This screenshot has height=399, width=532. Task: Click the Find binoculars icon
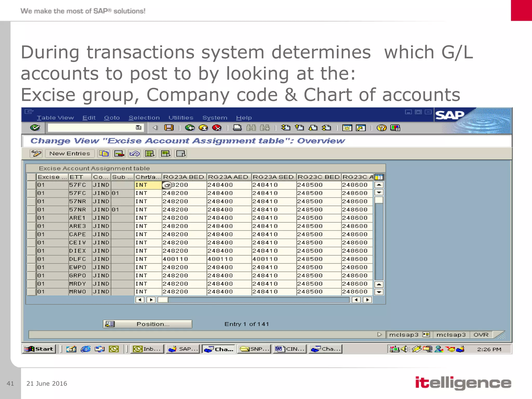tap(251, 128)
